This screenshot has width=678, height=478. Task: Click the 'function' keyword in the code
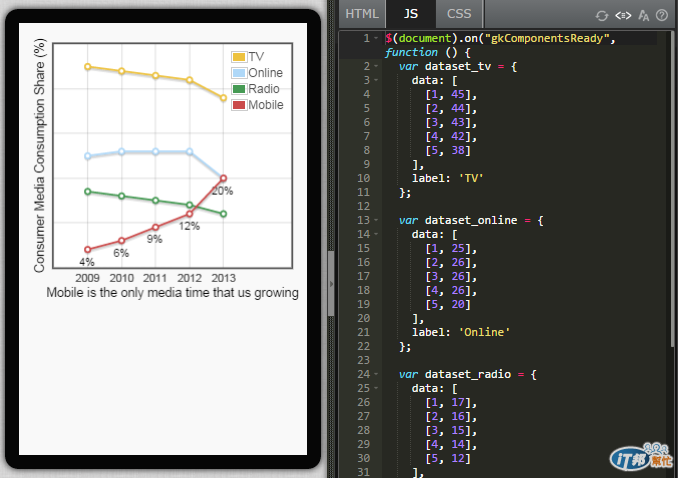tap(411, 53)
